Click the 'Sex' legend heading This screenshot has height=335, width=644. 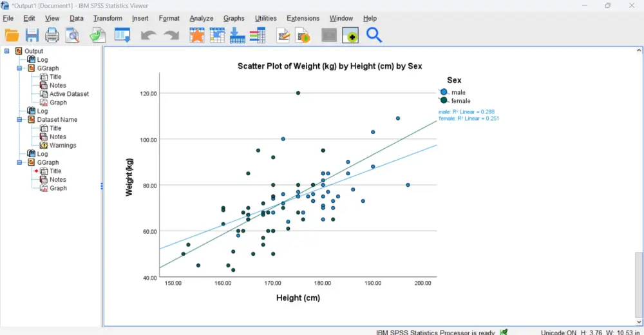tap(454, 80)
